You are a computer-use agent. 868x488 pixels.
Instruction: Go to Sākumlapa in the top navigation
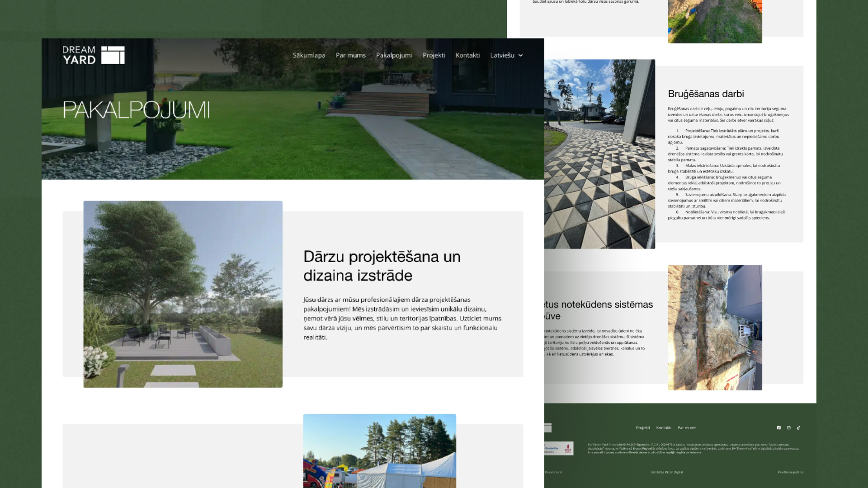pos(309,55)
